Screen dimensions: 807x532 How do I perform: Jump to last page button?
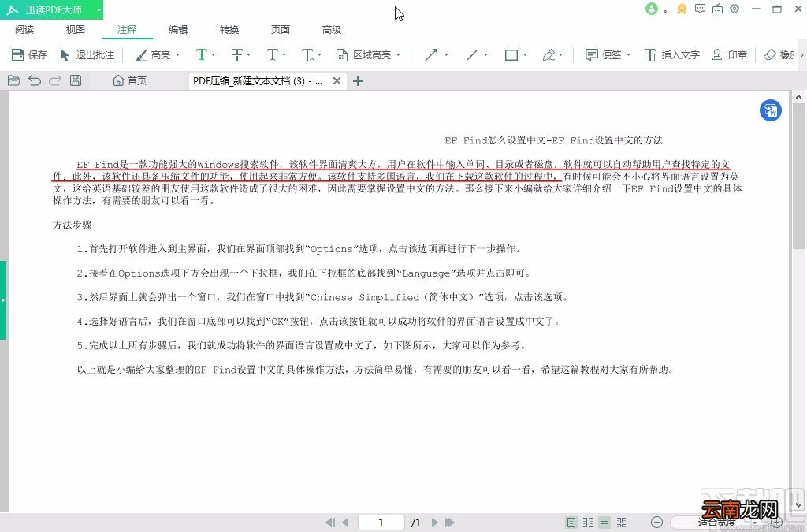(x=450, y=523)
